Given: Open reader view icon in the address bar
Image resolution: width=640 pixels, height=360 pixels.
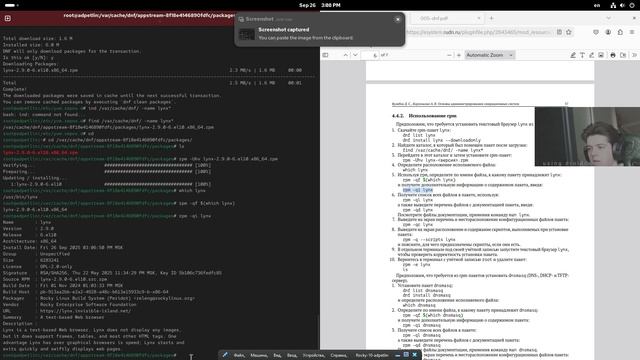Looking at the screenshot, I should coord(559,32).
